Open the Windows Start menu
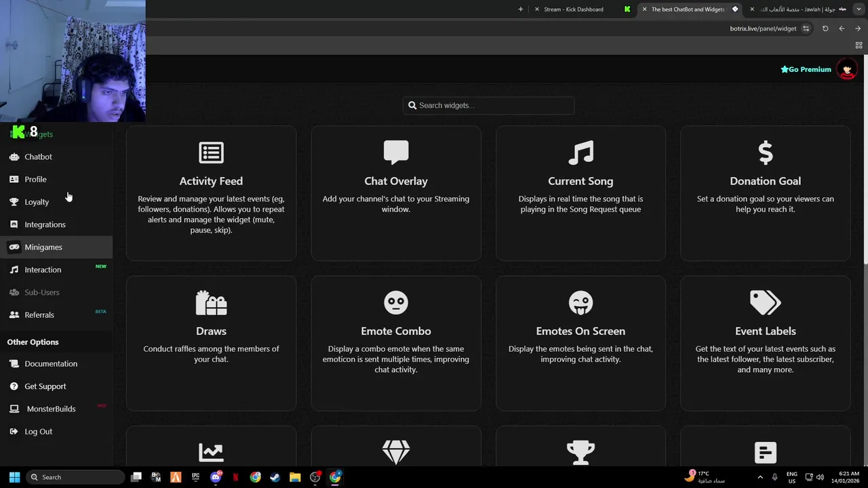Viewport: 868px width, 488px height. (14, 477)
